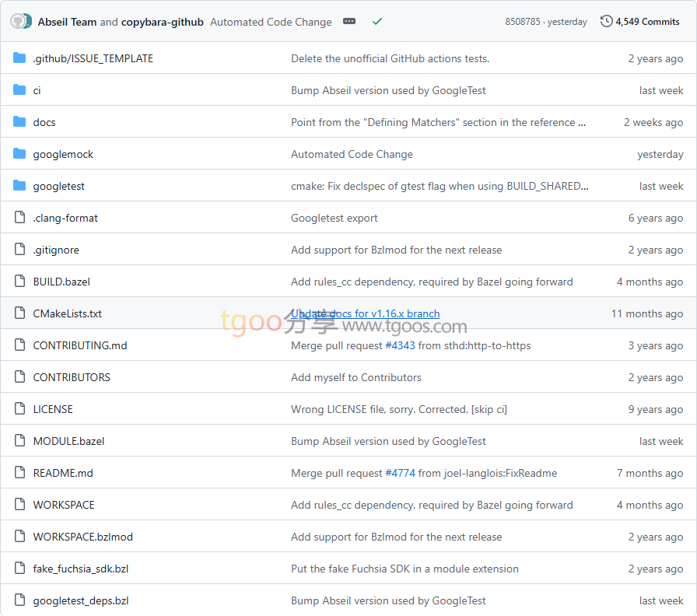Open 'Point from the Defining Matchers' commit
The height and width of the screenshot is (616, 697).
point(438,123)
